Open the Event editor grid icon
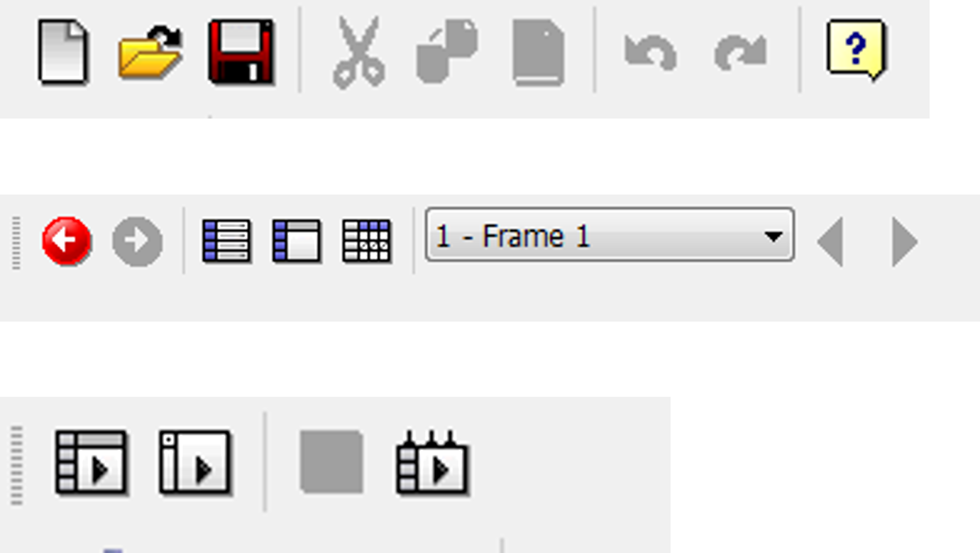 coord(367,242)
